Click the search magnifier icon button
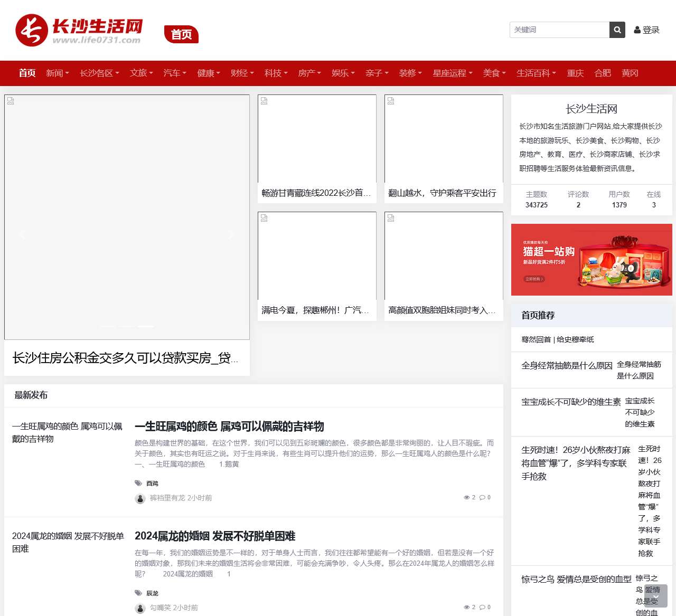 point(617,30)
